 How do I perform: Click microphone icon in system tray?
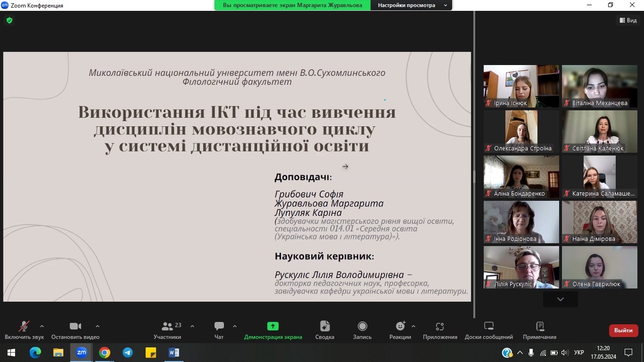click(x=531, y=353)
